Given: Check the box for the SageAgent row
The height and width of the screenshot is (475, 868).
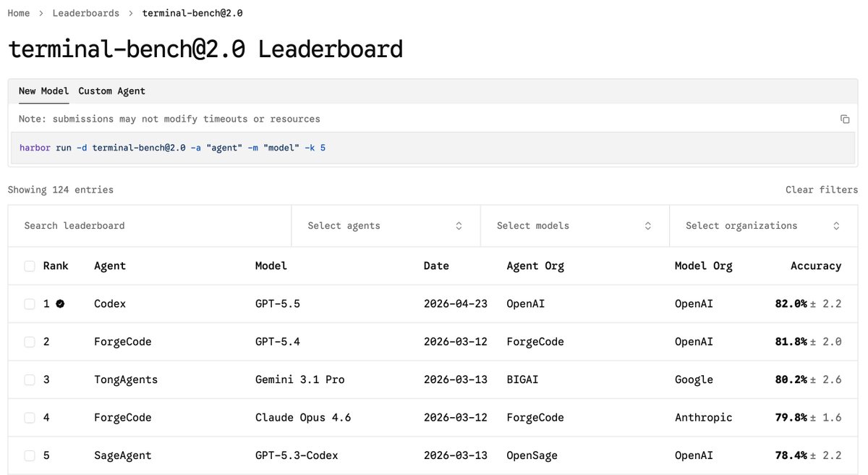Looking at the screenshot, I should coord(30,455).
